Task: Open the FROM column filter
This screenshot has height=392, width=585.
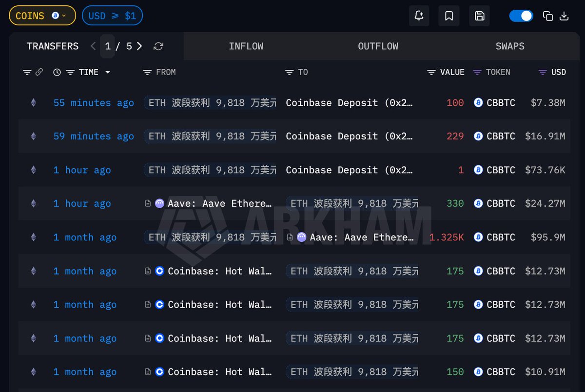Action: click(147, 72)
